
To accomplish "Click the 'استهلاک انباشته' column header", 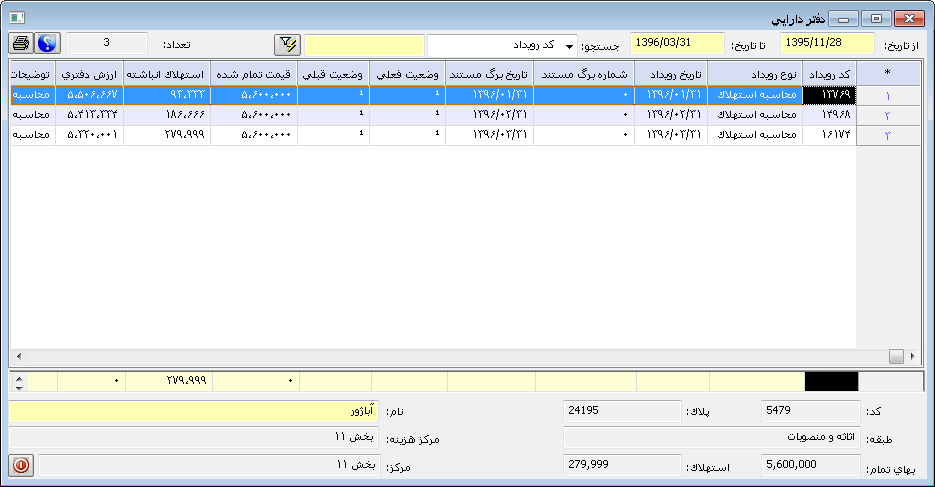I will coord(167,75).
